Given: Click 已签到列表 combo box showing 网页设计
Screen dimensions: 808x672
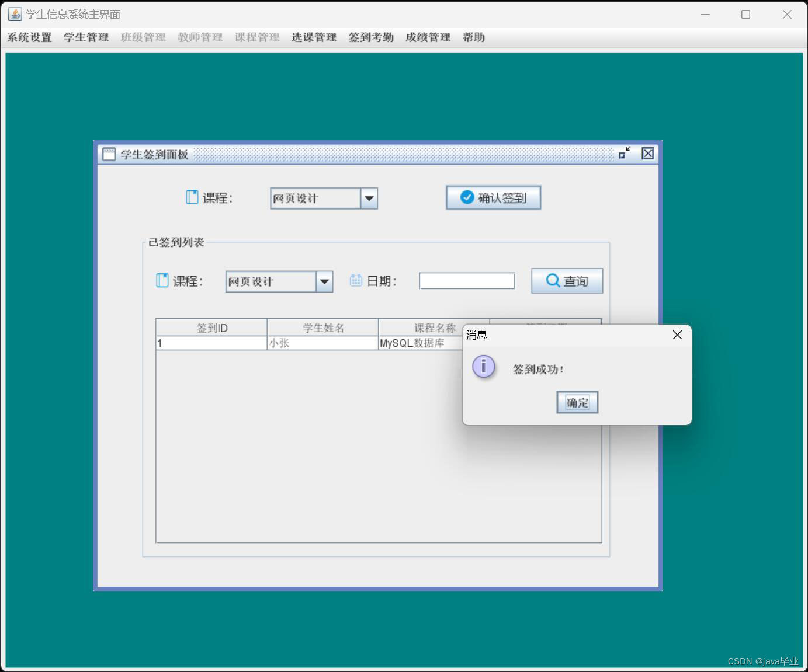Looking at the screenshot, I should pos(279,281).
